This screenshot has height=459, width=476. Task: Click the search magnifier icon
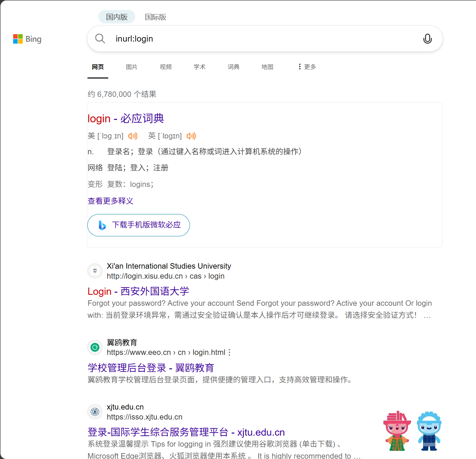[x=100, y=38]
